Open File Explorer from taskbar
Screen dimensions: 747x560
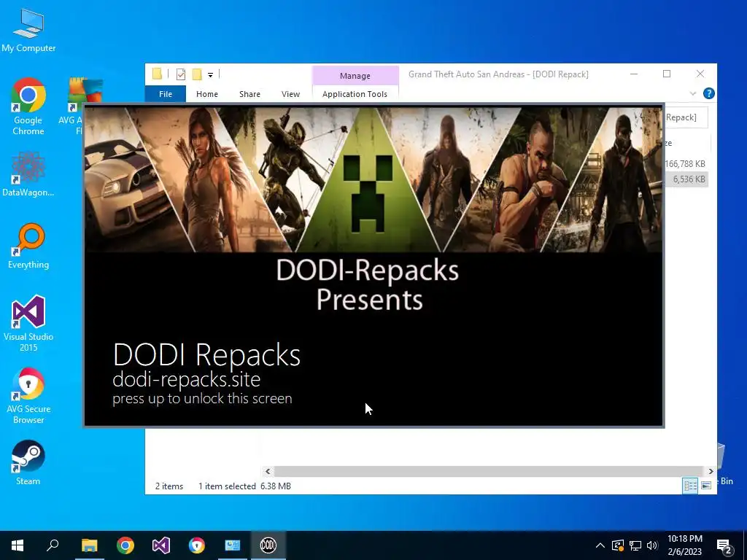coord(89,545)
